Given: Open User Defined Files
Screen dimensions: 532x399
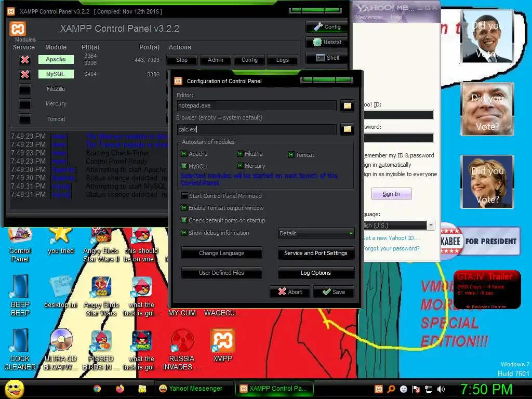Looking at the screenshot, I should point(221,273).
